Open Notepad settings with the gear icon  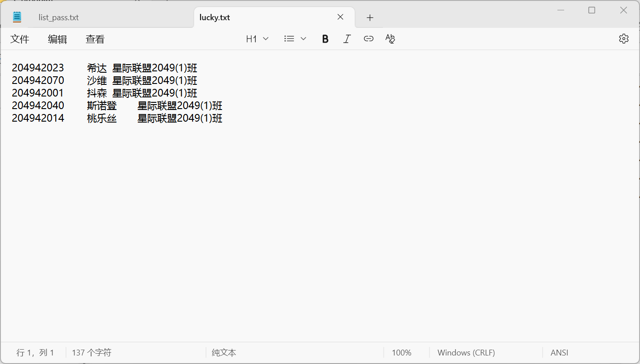point(624,39)
